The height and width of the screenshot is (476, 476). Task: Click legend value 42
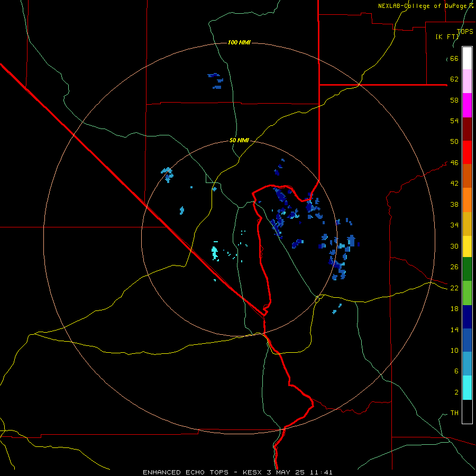(x=454, y=184)
